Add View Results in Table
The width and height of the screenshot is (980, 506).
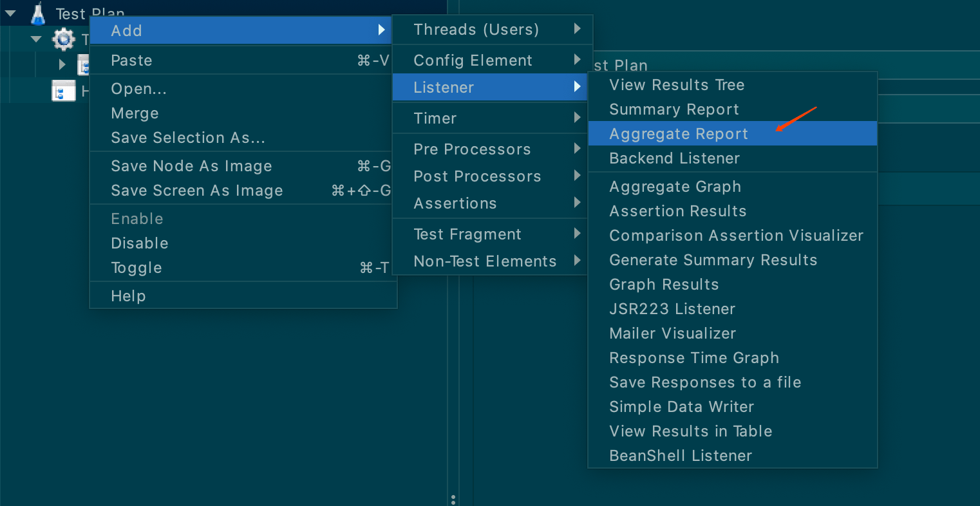point(733,431)
